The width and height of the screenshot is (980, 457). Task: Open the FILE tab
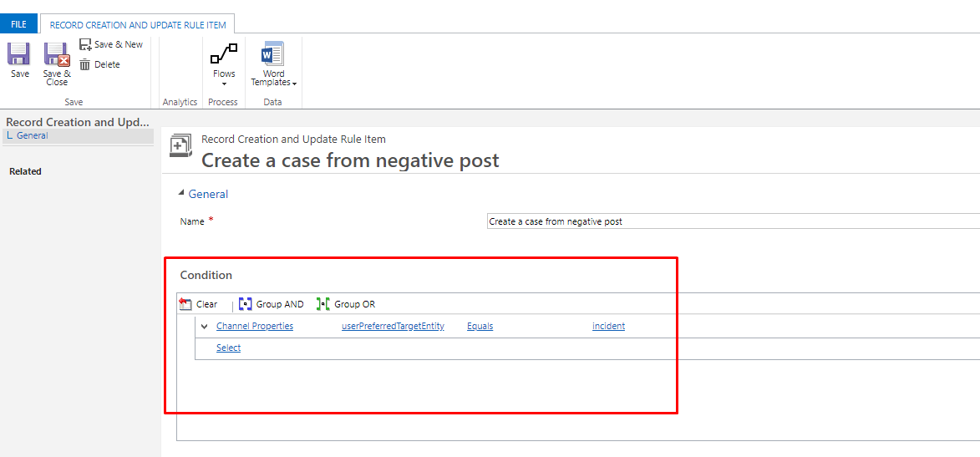[x=18, y=24]
